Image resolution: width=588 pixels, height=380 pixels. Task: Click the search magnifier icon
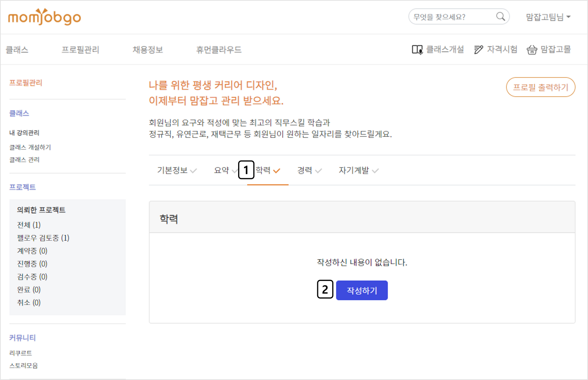(x=500, y=16)
